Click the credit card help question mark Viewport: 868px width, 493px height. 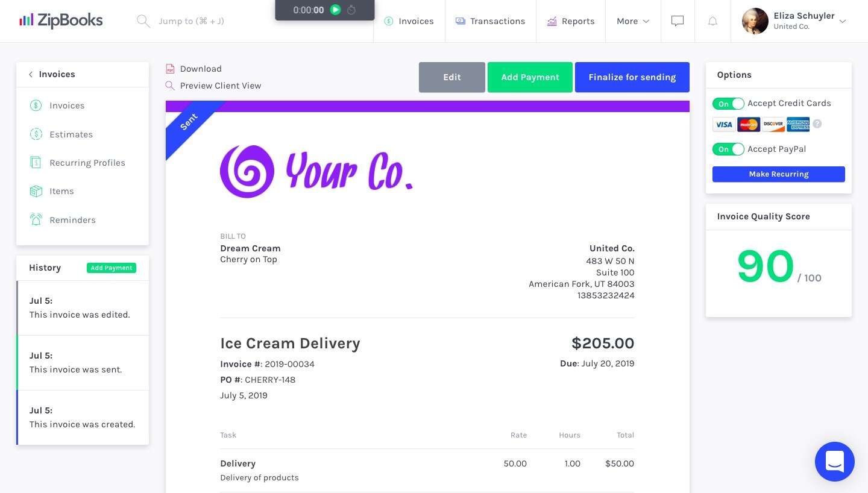817,124
